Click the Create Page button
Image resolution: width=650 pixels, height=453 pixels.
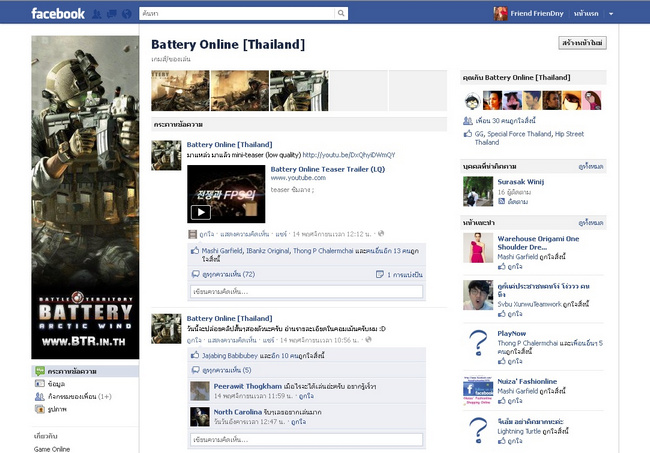click(x=582, y=43)
